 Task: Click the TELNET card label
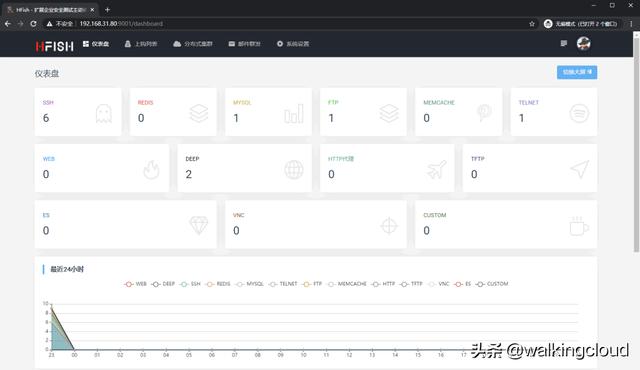tap(529, 102)
